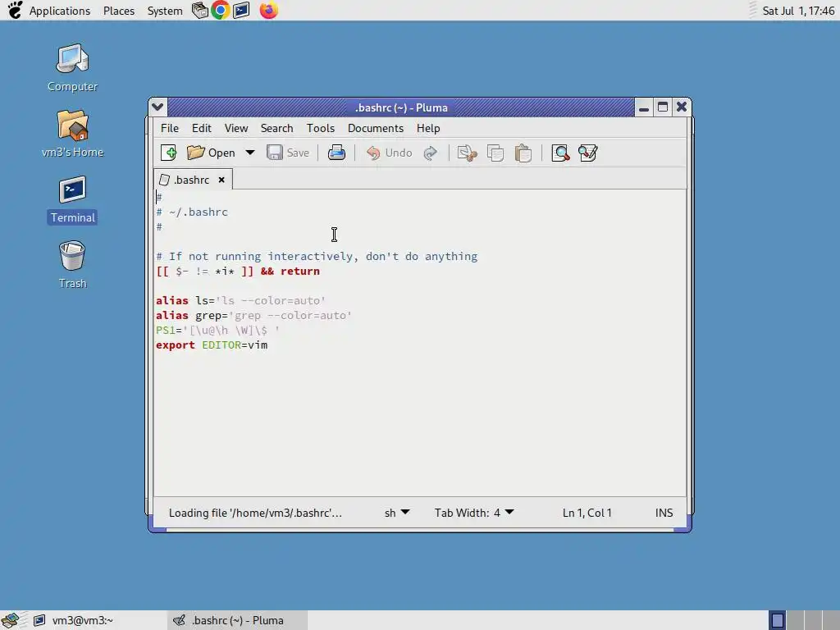Screen dimensions: 840x630
Task: Switch to the first workspace
Action: pyautogui.click(x=778, y=620)
